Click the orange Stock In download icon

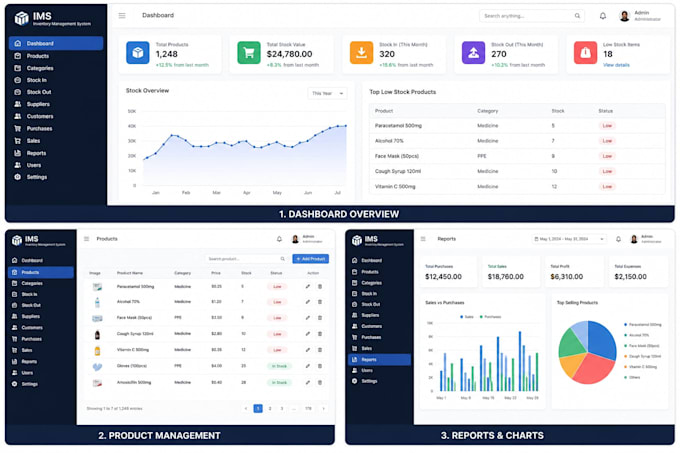pyautogui.click(x=361, y=53)
